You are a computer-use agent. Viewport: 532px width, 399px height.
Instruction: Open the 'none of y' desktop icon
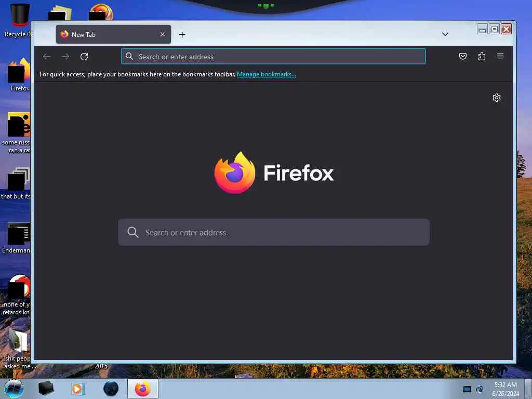coord(16,295)
